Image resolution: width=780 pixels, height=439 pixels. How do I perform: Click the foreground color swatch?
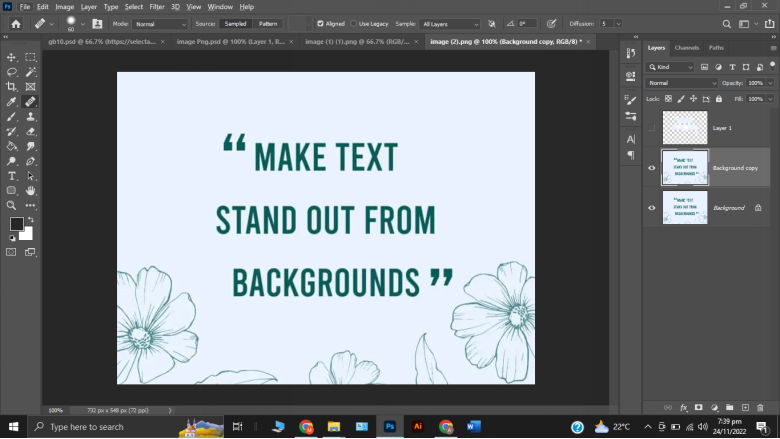15,223
